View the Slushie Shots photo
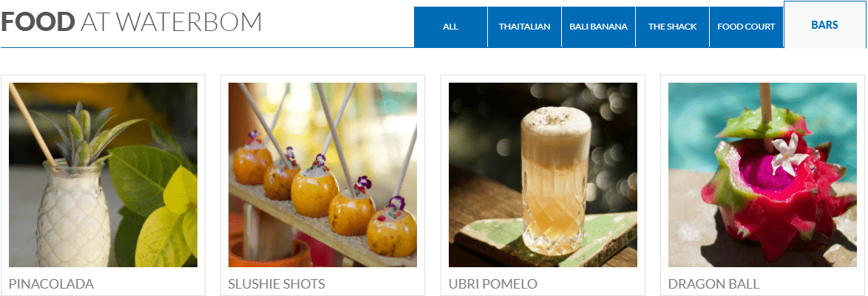868x296 pixels. [323, 175]
